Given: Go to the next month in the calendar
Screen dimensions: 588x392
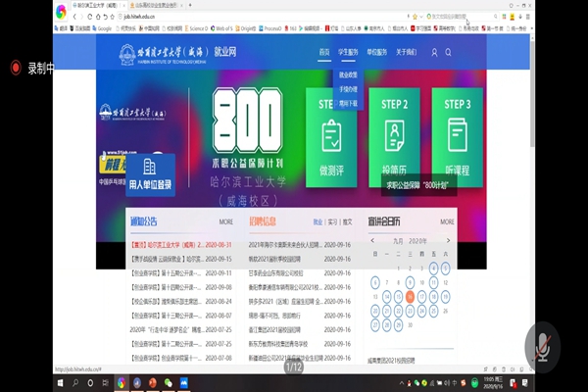Looking at the screenshot, I should click(448, 241).
